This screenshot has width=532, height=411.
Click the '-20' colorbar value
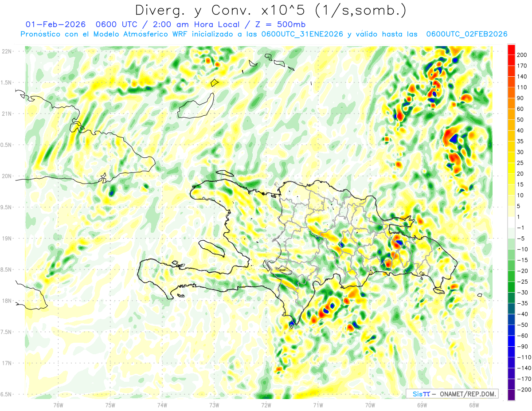point(524,271)
